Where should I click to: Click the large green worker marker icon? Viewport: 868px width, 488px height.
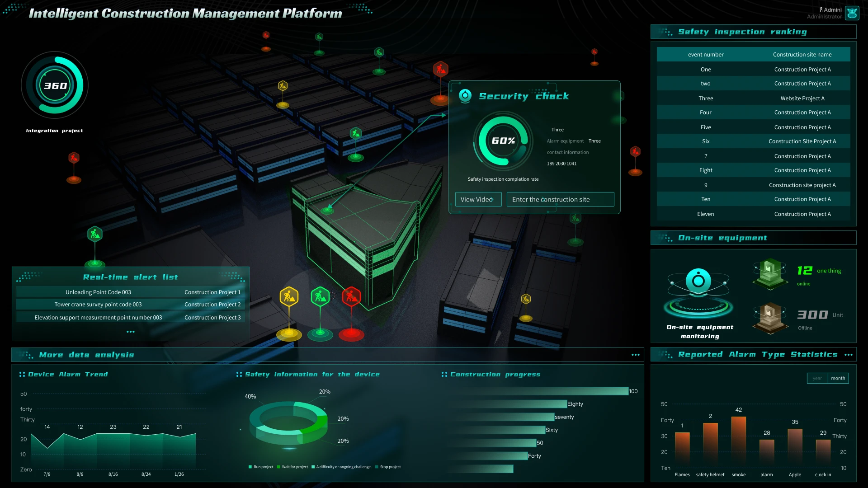[x=320, y=297]
